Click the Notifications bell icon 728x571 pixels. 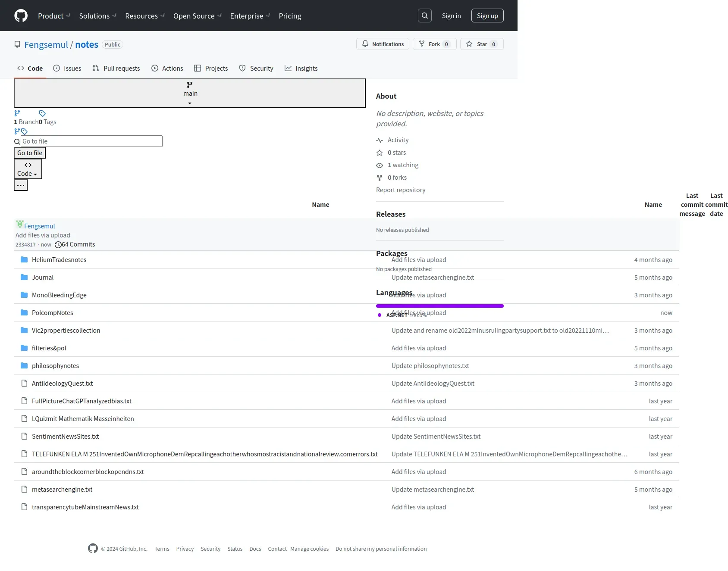365,44
